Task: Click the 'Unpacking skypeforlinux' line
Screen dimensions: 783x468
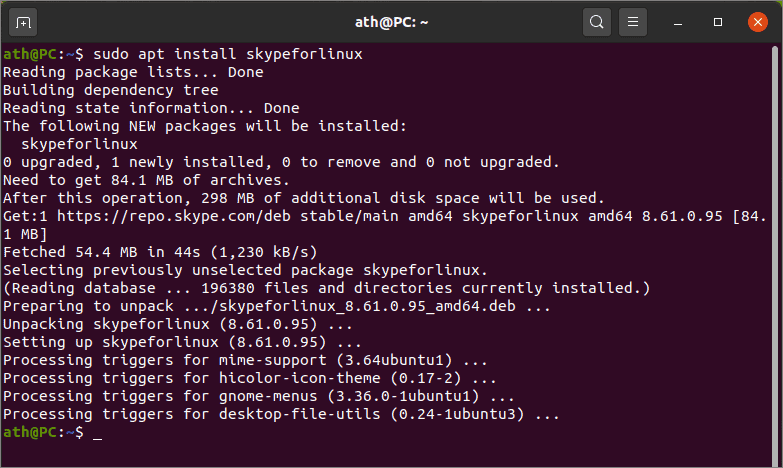Action: tap(178, 324)
